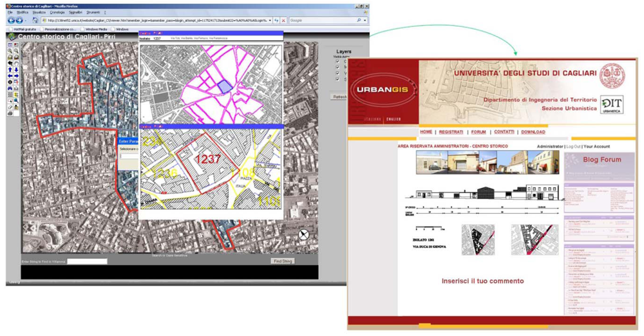Toggle the overview map icon in map toolbar
The image size is (644, 336).
[17, 45]
